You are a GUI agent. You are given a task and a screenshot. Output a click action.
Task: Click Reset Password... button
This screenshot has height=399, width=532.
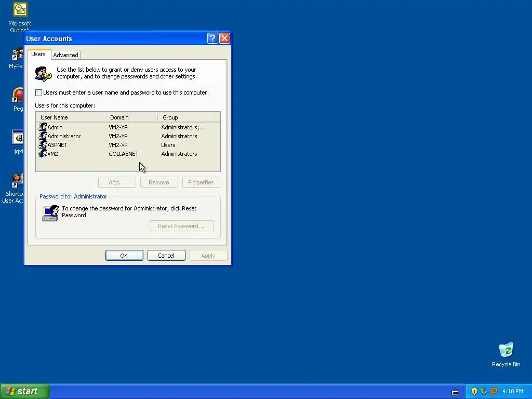pos(181,226)
